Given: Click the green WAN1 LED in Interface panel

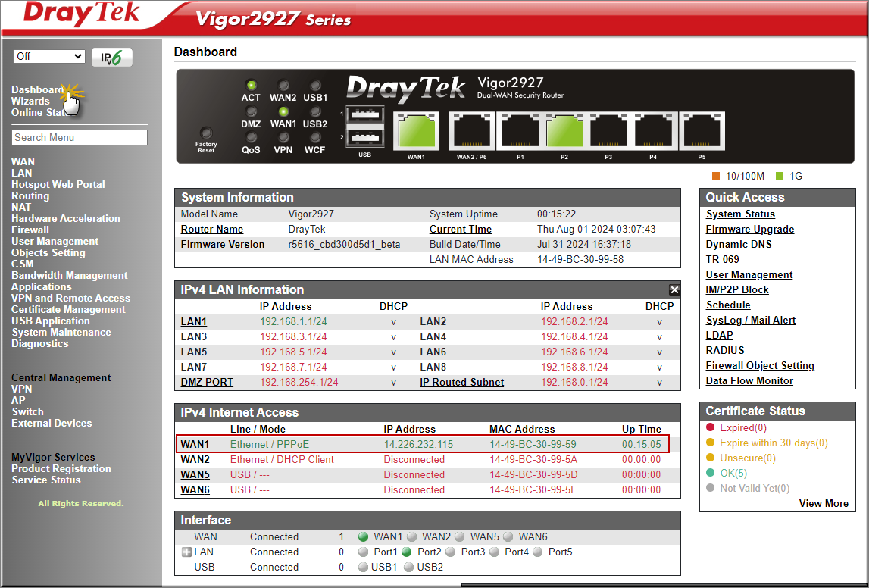Looking at the screenshot, I should click(364, 536).
